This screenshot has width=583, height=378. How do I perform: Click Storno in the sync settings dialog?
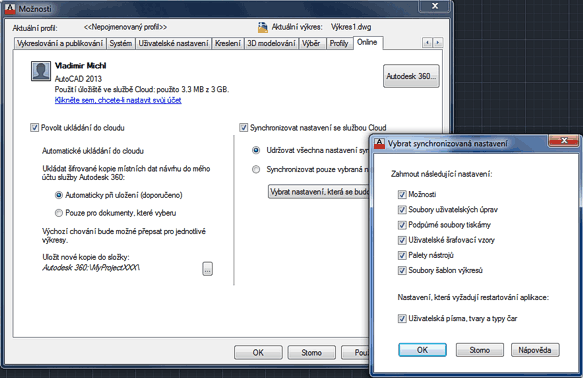[480, 350]
